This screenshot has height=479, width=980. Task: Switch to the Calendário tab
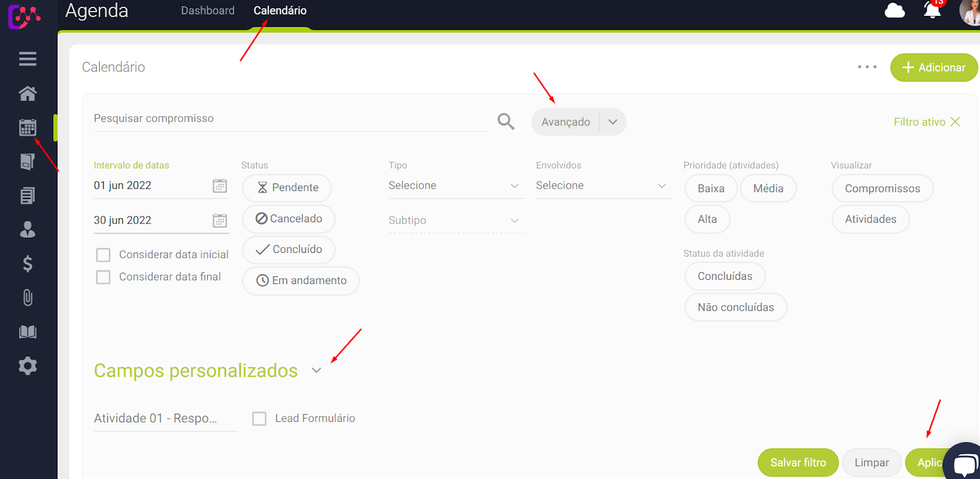point(280,10)
